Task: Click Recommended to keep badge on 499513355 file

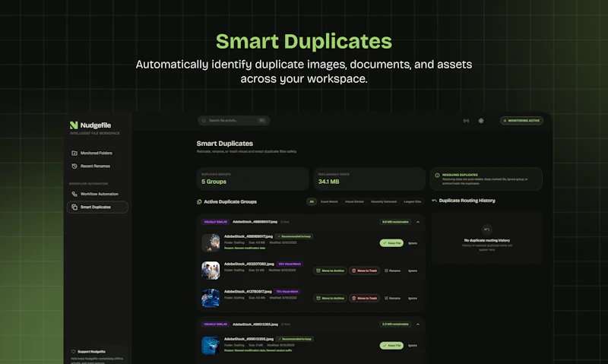Action: coord(295,339)
